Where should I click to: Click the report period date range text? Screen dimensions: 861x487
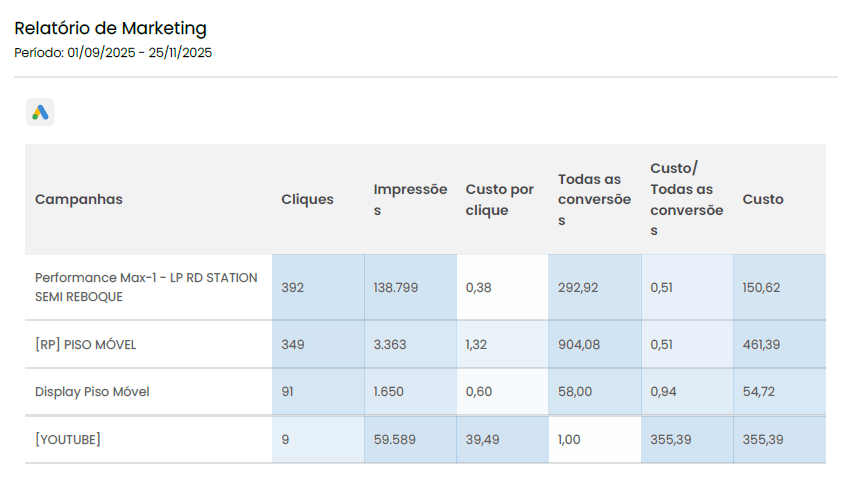pos(113,53)
